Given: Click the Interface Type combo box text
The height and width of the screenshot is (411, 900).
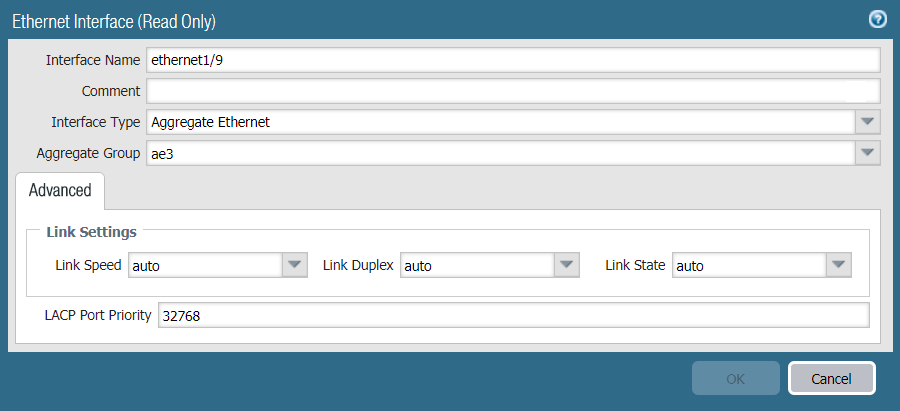Looking at the screenshot, I should coord(500,122).
